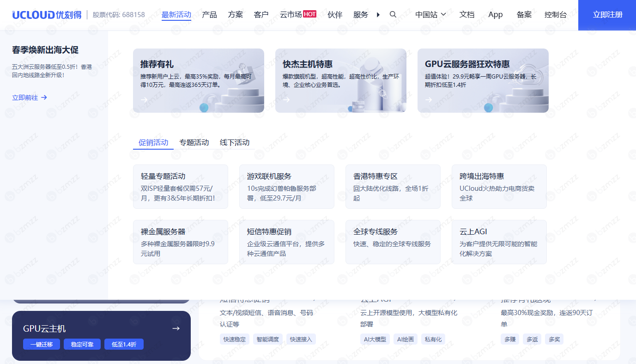Click the AI大模型 tag

click(375, 340)
